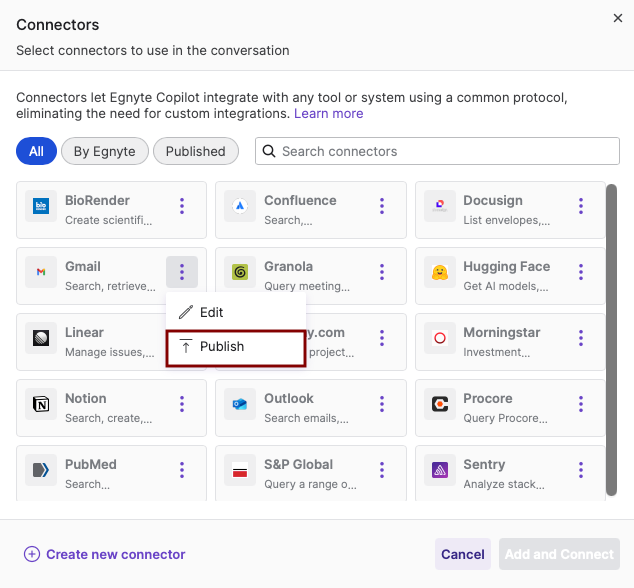
Task: Select the Hugging Face connector title
Action: 507,267
